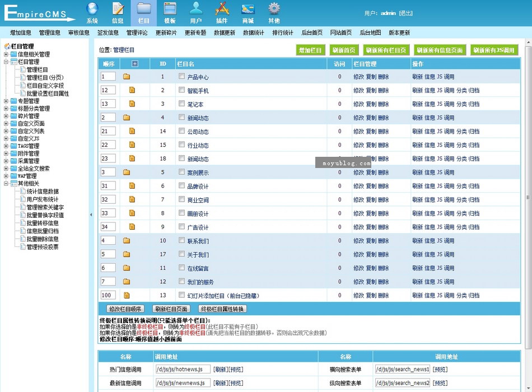Screen dimensions: 532x392
Task: Open 统计信息数据 in the tree
Action: pos(43,192)
